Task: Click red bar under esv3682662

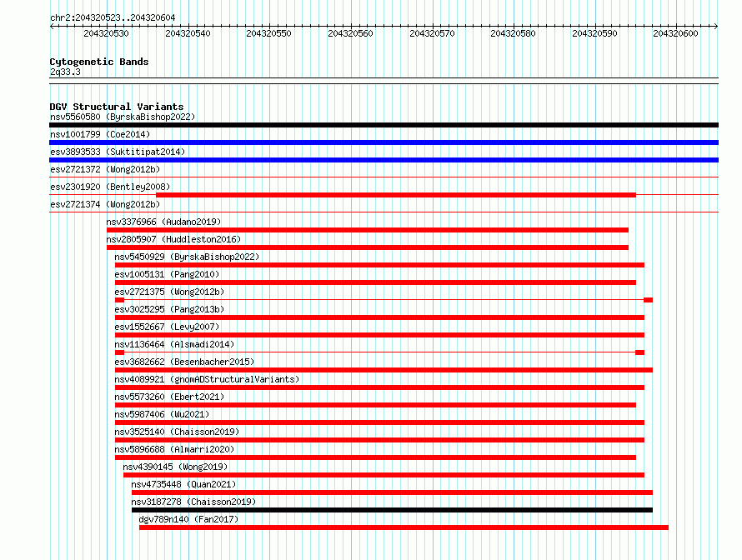Action: click(384, 370)
